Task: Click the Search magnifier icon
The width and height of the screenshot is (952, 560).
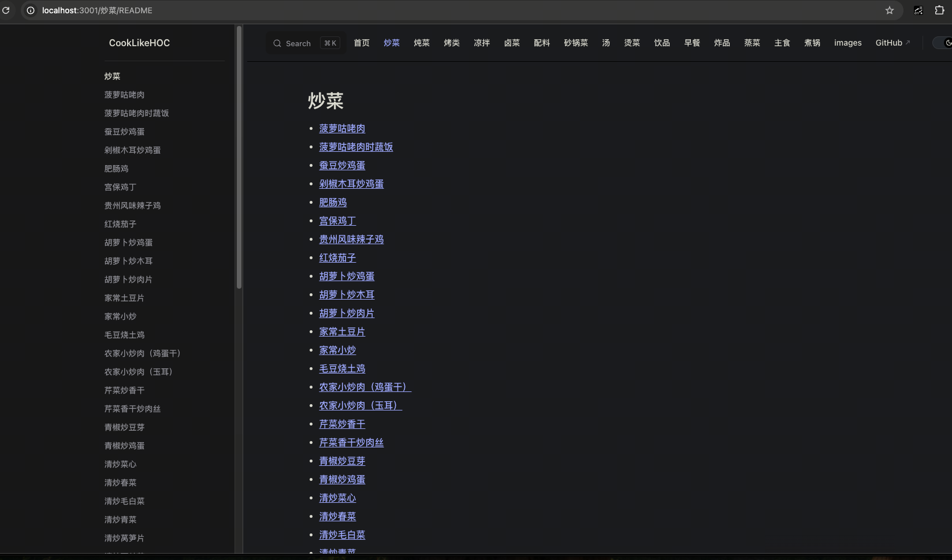Action: tap(278, 43)
